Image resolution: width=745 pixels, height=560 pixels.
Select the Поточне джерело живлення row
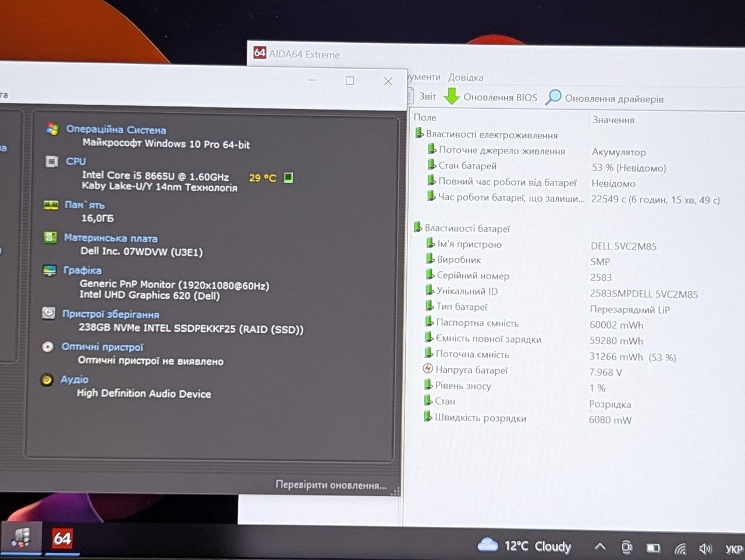coord(502,151)
